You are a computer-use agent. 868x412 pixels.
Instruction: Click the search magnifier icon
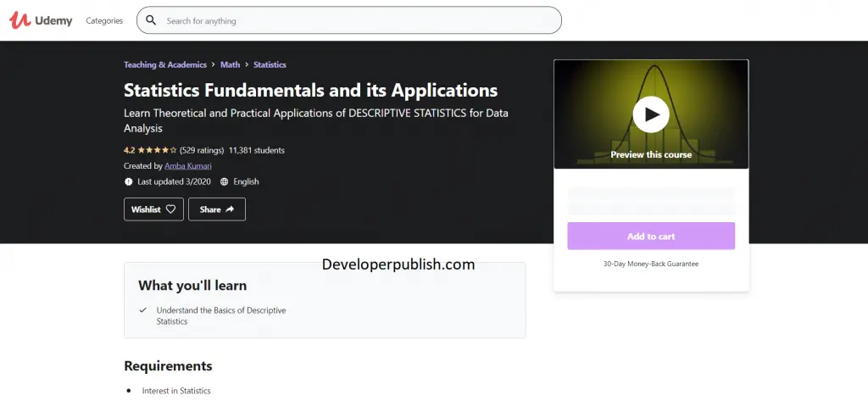click(x=151, y=20)
